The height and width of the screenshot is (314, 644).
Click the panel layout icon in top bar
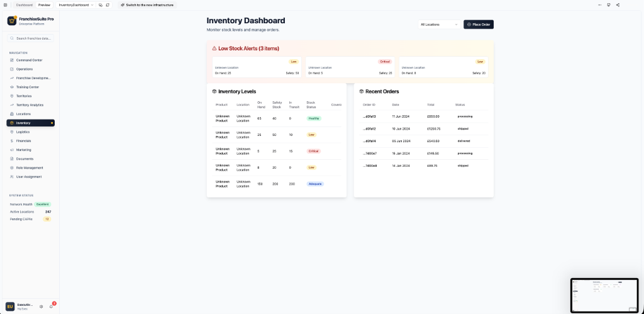(5, 5)
